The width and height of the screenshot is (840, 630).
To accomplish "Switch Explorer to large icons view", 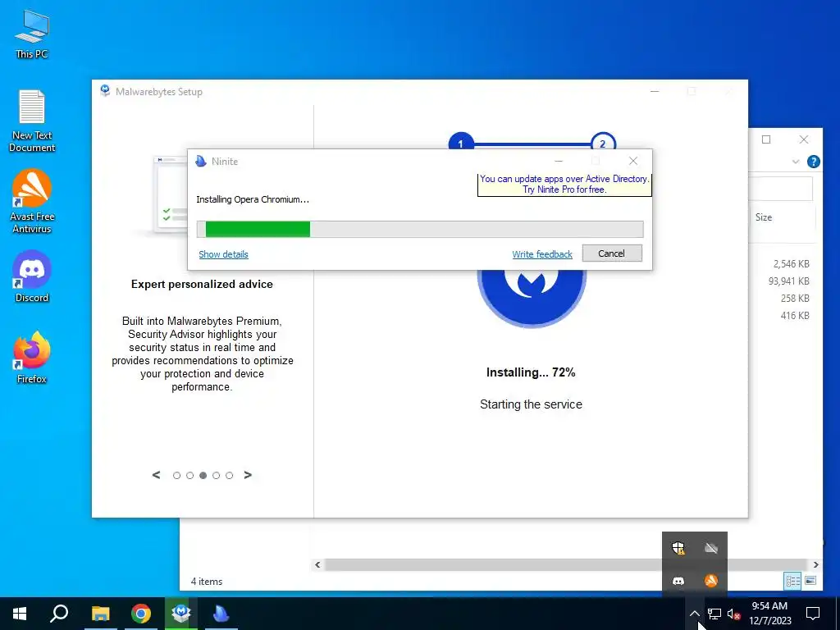I will [x=810, y=581].
